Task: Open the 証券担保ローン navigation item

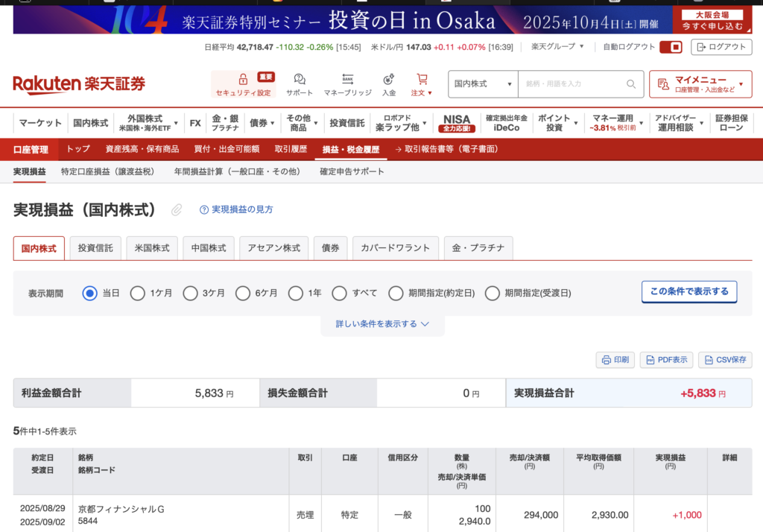Action: pos(732,123)
